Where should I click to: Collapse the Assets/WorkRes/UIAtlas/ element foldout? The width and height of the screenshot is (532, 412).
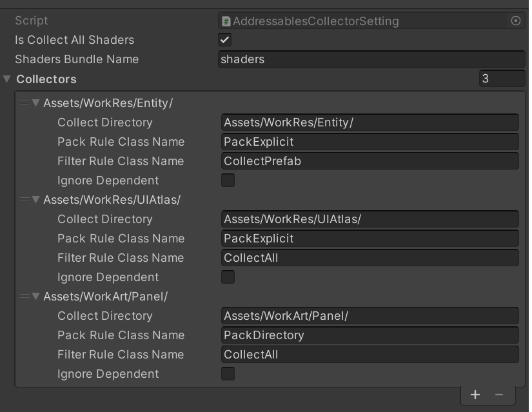[36, 200]
